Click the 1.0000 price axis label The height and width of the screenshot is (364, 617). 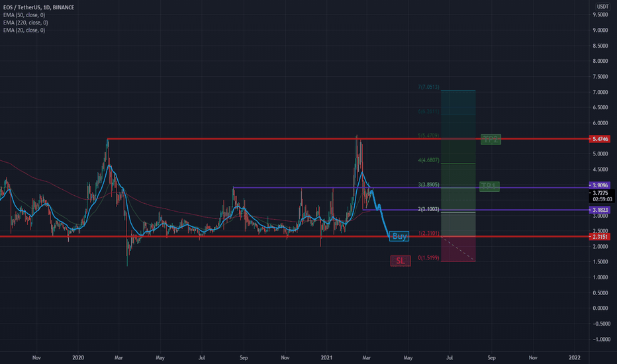[x=600, y=277]
